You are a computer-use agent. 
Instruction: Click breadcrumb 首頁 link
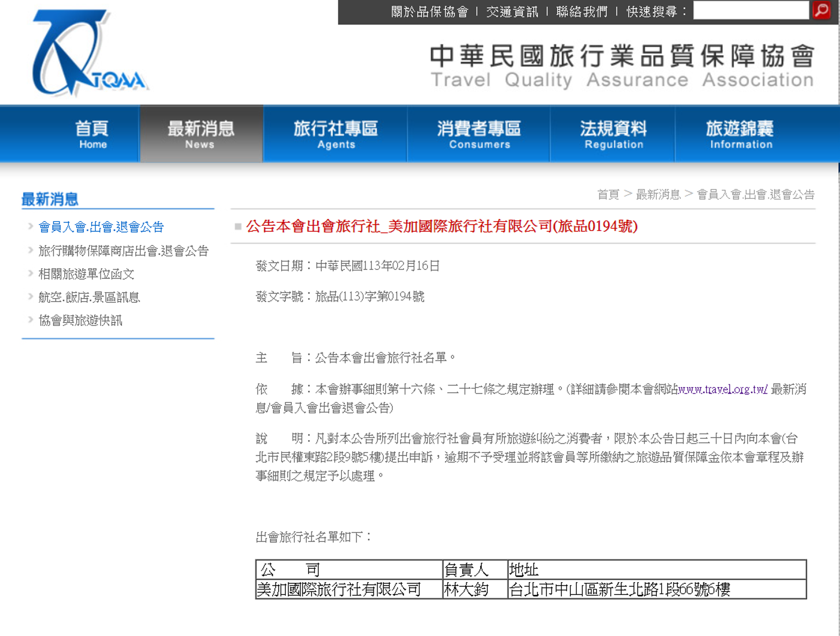tap(608, 195)
